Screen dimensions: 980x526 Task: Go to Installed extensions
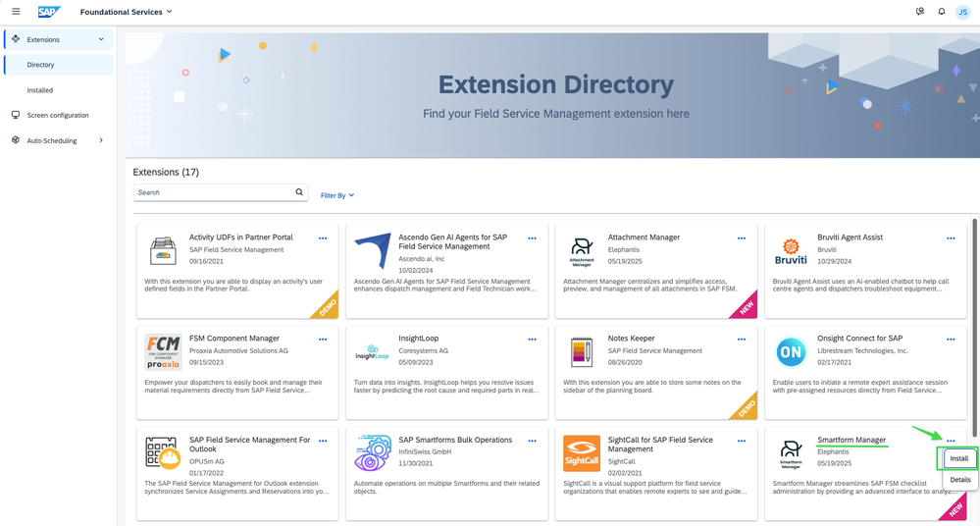click(40, 90)
